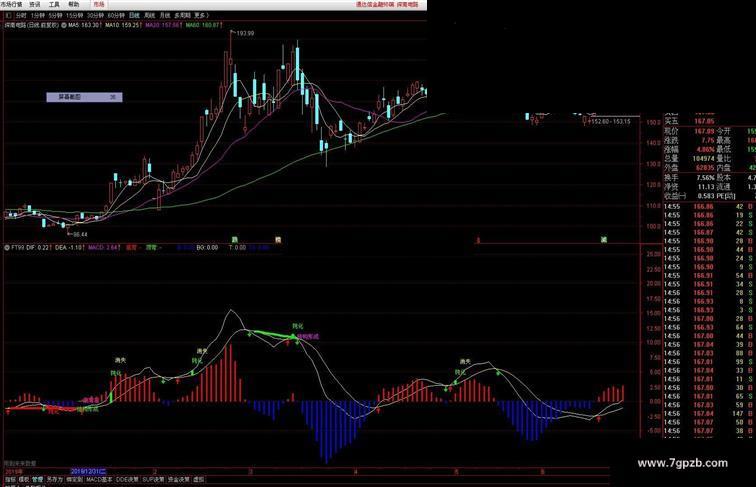This screenshot has height=487, width=756.
Task: Click the 193.99 high price label
Action: [245, 33]
